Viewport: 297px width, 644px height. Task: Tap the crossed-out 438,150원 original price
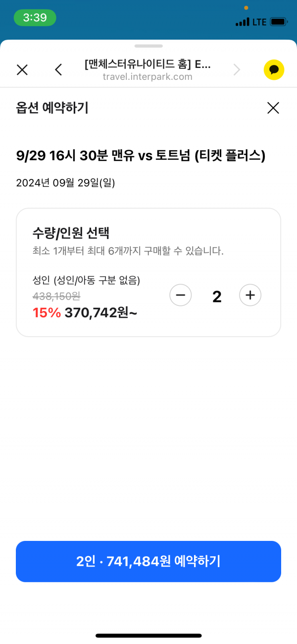(x=56, y=296)
